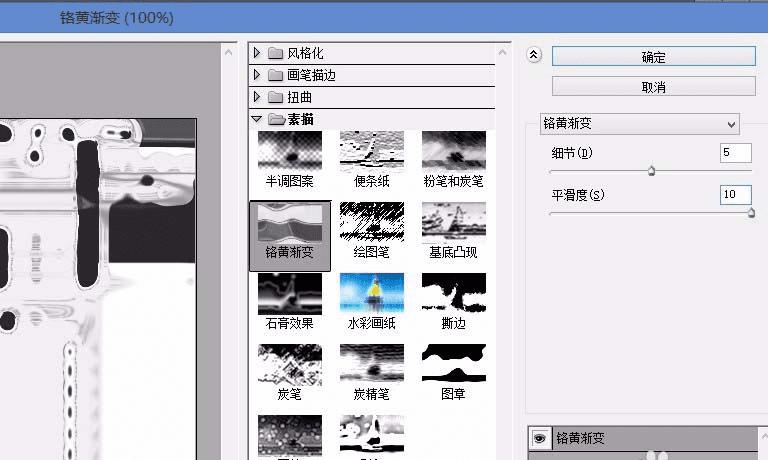The height and width of the screenshot is (460, 768).
Task: Click the 画笔描边 folder icon
Action: (276, 75)
